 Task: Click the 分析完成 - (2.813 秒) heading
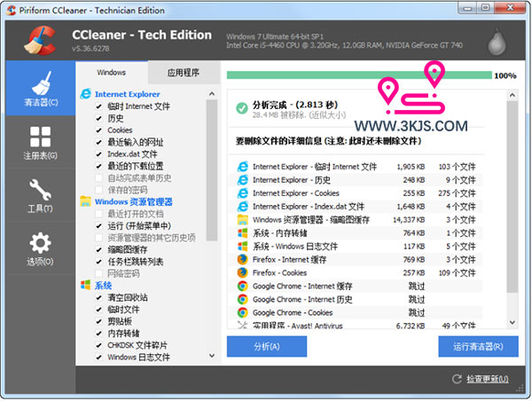click(295, 104)
